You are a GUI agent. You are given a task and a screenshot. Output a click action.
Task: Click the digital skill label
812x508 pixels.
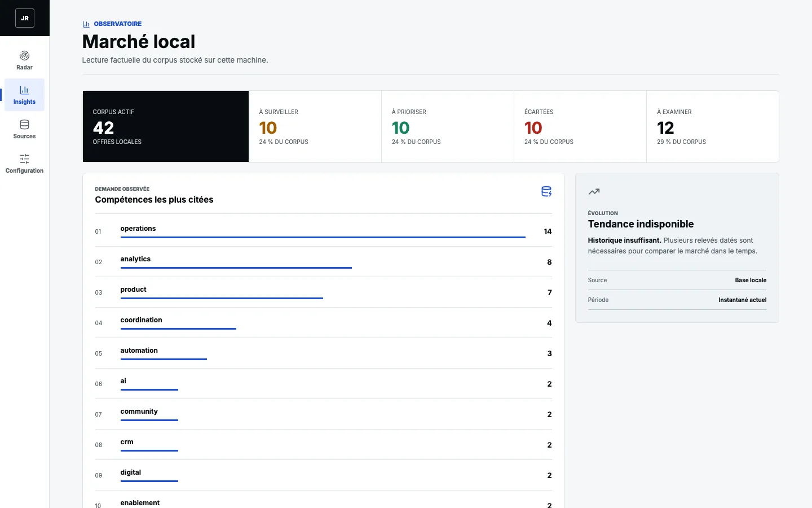[130, 472]
